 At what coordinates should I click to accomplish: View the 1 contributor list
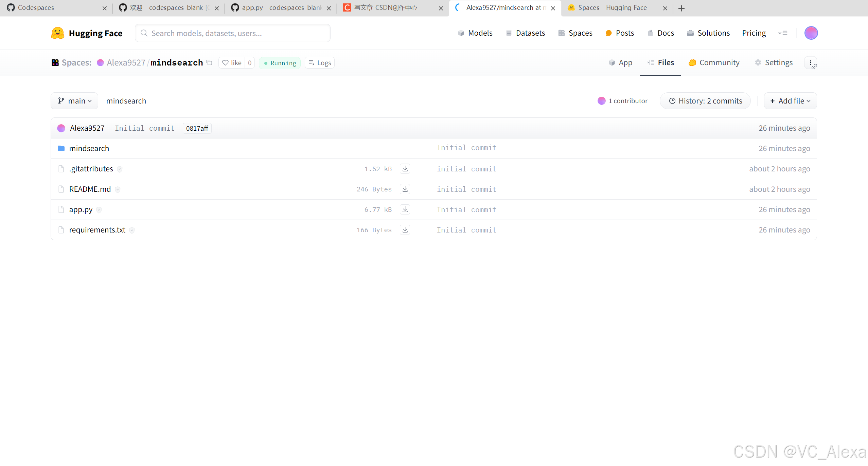point(622,101)
